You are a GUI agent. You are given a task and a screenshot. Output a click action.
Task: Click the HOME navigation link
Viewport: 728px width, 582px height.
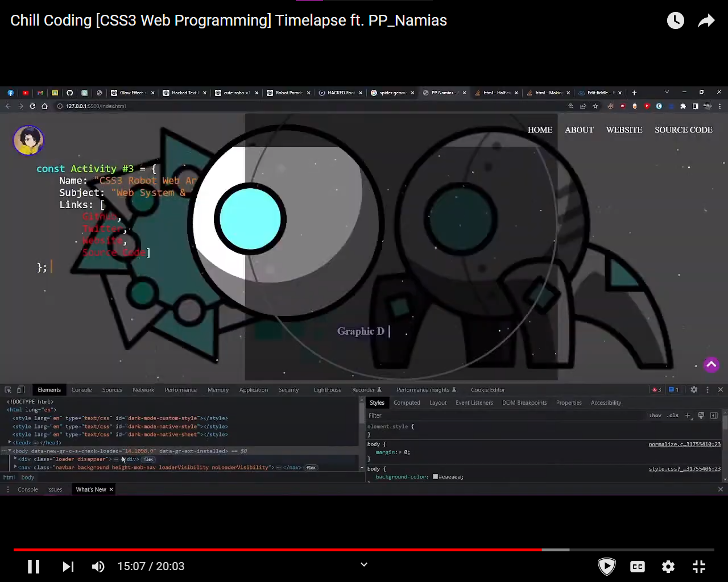(540, 130)
